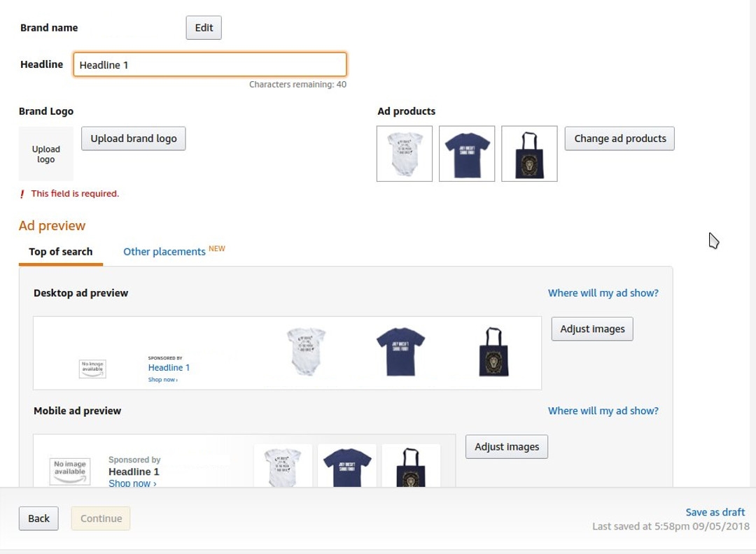Select the tote bag product thumbnail
Screen dimensions: 756x554
[x=529, y=153]
